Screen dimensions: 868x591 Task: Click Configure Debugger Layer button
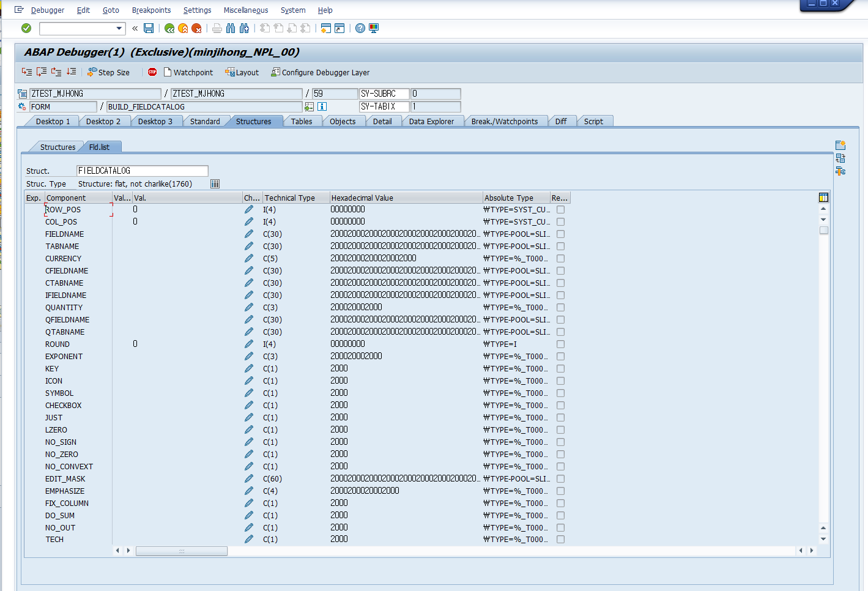[x=321, y=72]
